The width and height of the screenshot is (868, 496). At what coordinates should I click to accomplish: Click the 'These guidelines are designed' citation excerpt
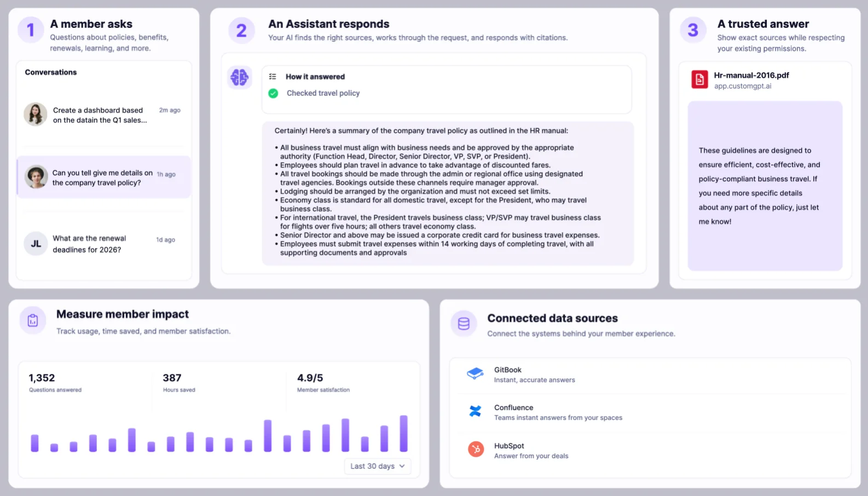point(765,186)
